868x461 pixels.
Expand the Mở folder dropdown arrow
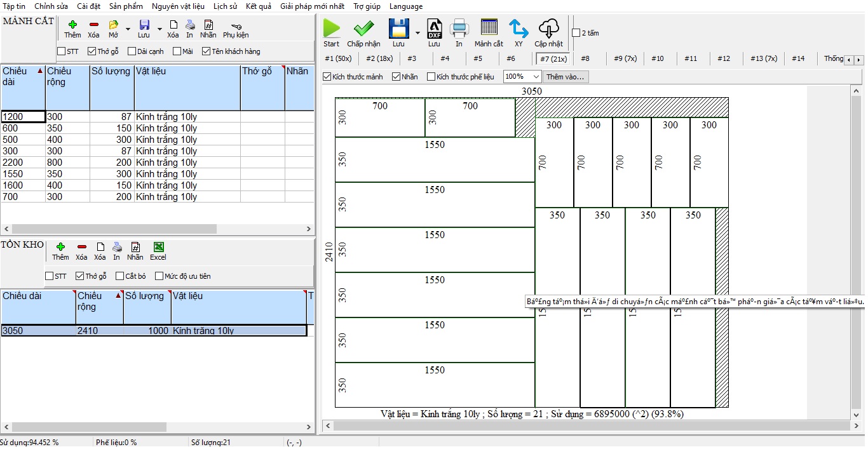[128, 29]
